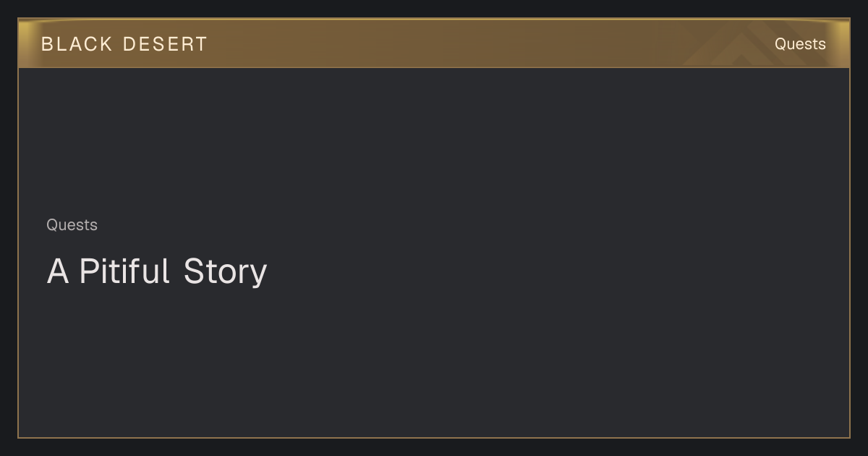The image size is (868, 456).
Task: Click the word Pitiful in the title
Action: click(124, 271)
